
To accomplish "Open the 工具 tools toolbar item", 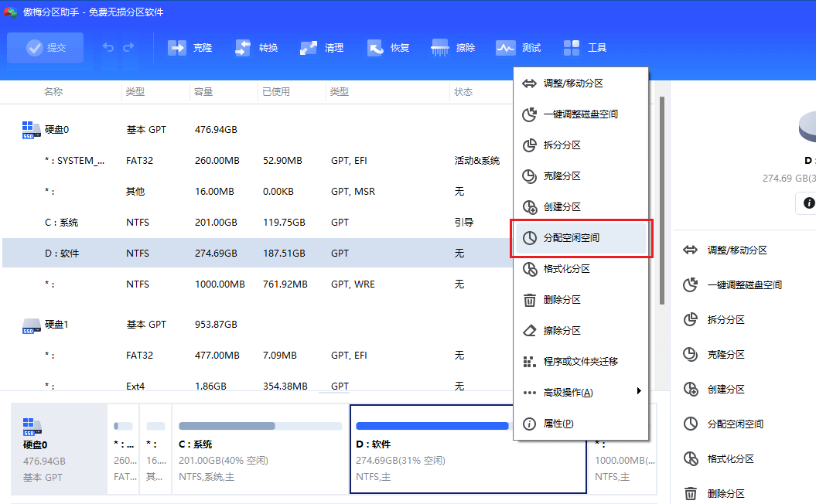I will [x=585, y=48].
